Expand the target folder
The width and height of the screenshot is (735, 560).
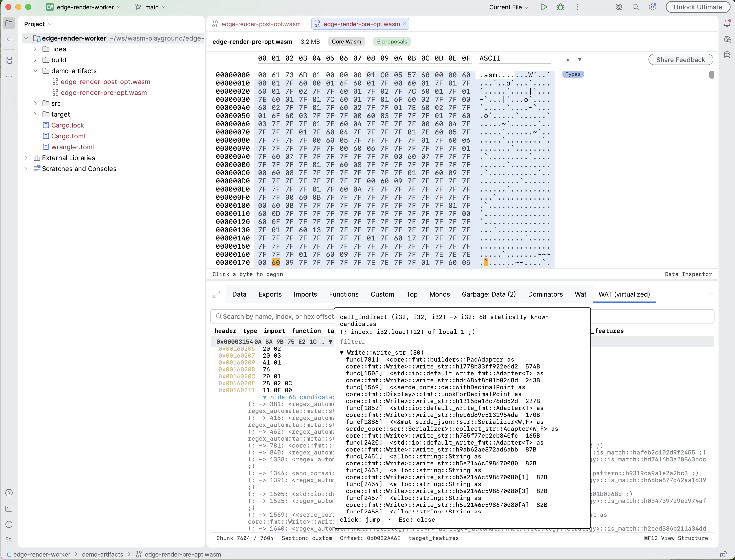35,114
